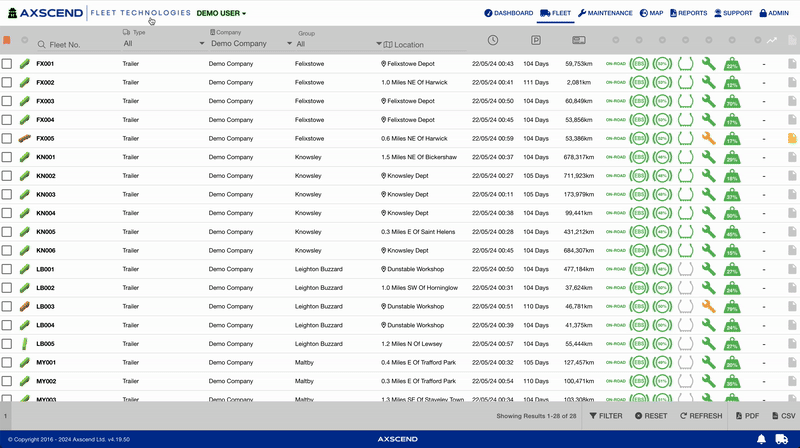Sort by the clock timestamp column header
The width and height of the screenshot is (800, 448).
point(493,40)
